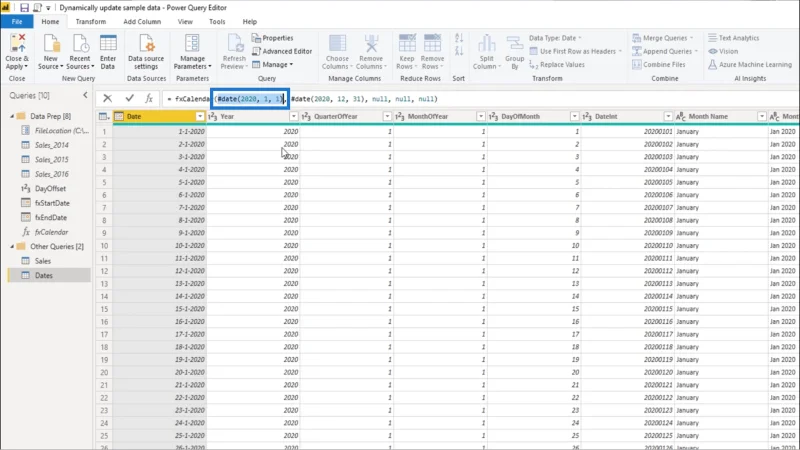The image size is (800, 450).
Task: Open the Month Name column filter dropdown
Action: click(x=762, y=116)
